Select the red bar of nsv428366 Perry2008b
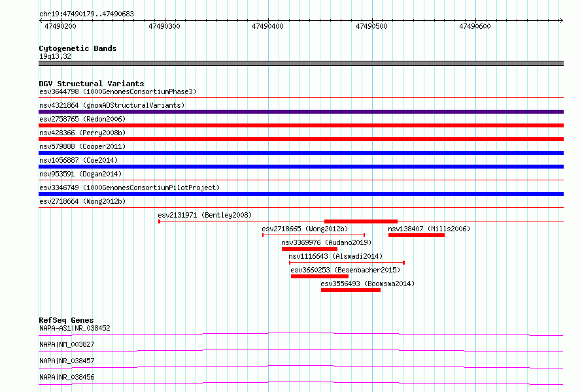The image size is (582, 392). 301,139
